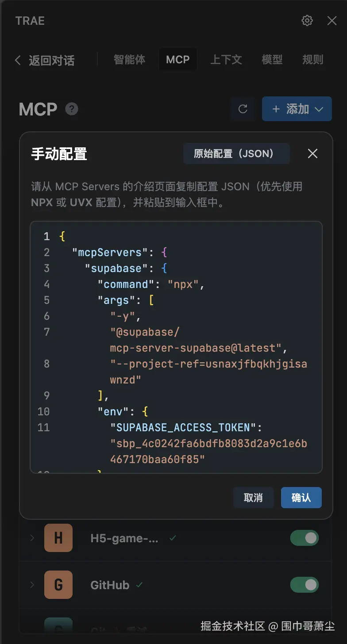Refresh the MCP server list
This screenshot has width=347, height=644.
click(x=243, y=109)
